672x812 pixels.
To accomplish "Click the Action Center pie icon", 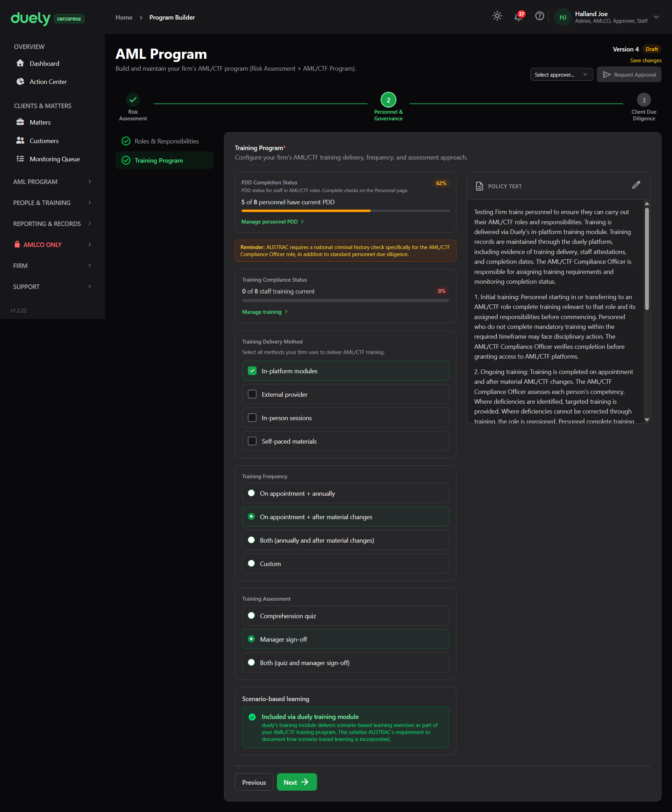I will [x=20, y=82].
